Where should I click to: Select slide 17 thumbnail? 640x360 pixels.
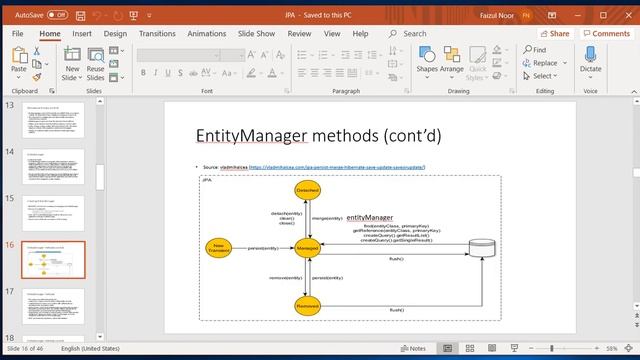[53, 306]
